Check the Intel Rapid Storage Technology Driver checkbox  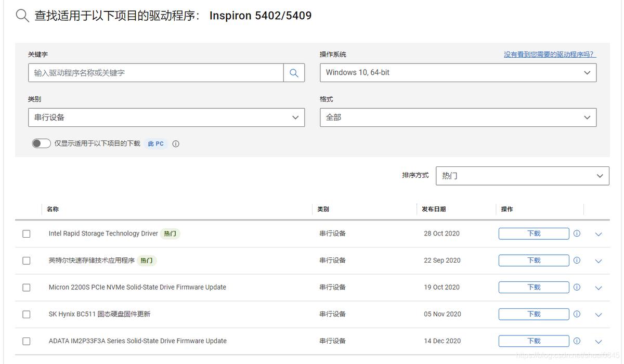click(27, 233)
